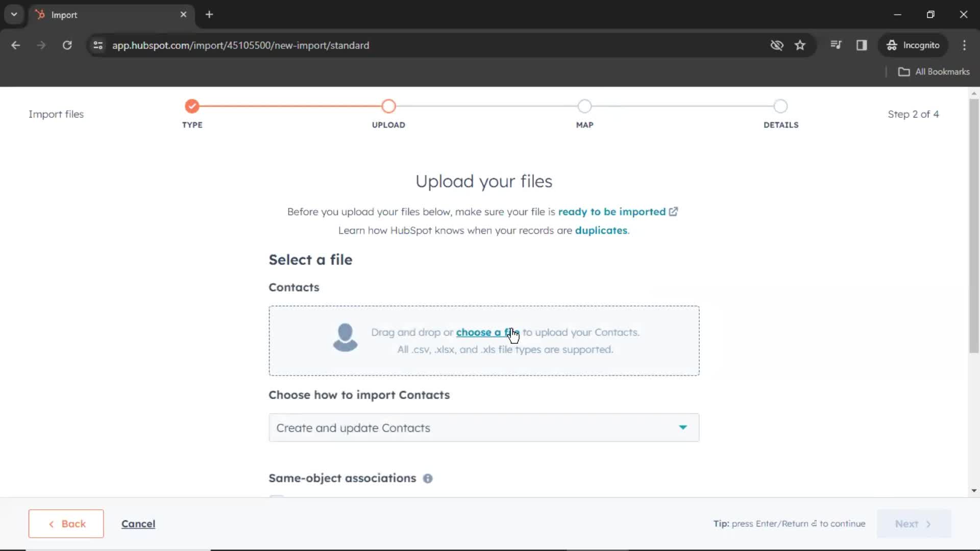Open site information icon in address bar
Image resolution: width=980 pixels, height=551 pixels.
pyautogui.click(x=98, y=45)
